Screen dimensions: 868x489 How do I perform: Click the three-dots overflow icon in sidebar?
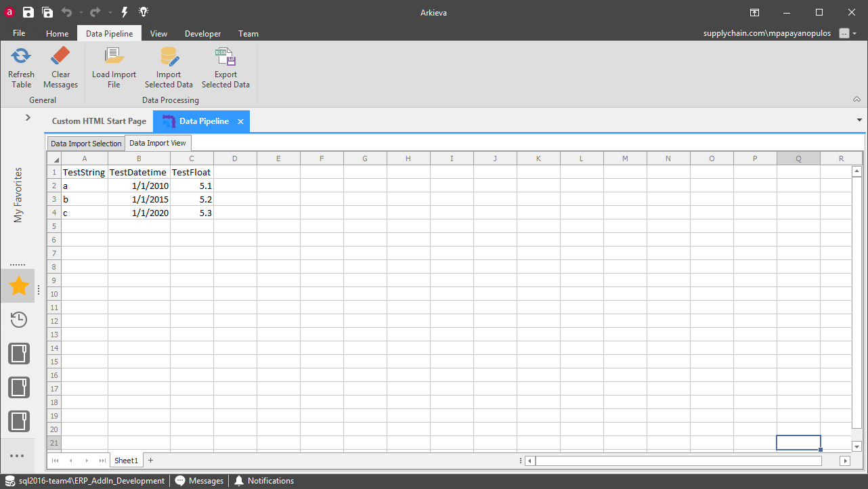[x=18, y=456]
